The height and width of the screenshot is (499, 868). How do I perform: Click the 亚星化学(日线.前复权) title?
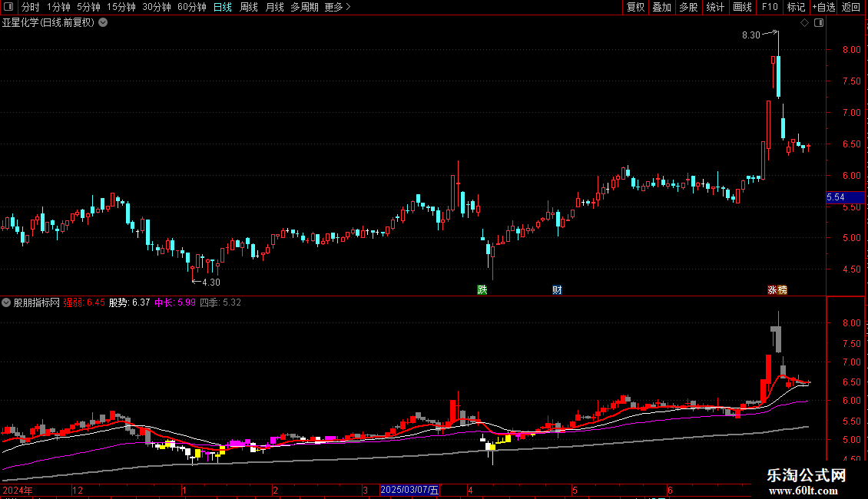click(x=48, y=23)
